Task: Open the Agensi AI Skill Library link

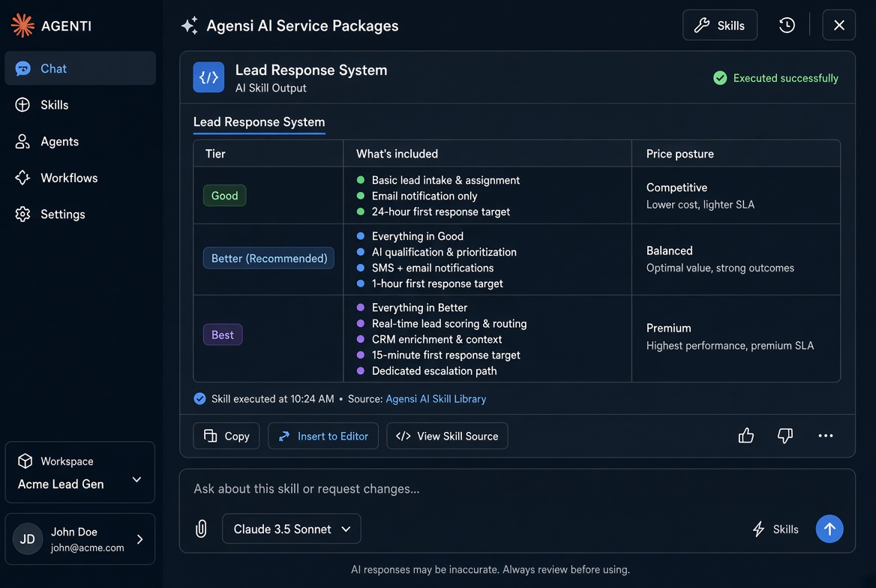Action: (436, 399)
